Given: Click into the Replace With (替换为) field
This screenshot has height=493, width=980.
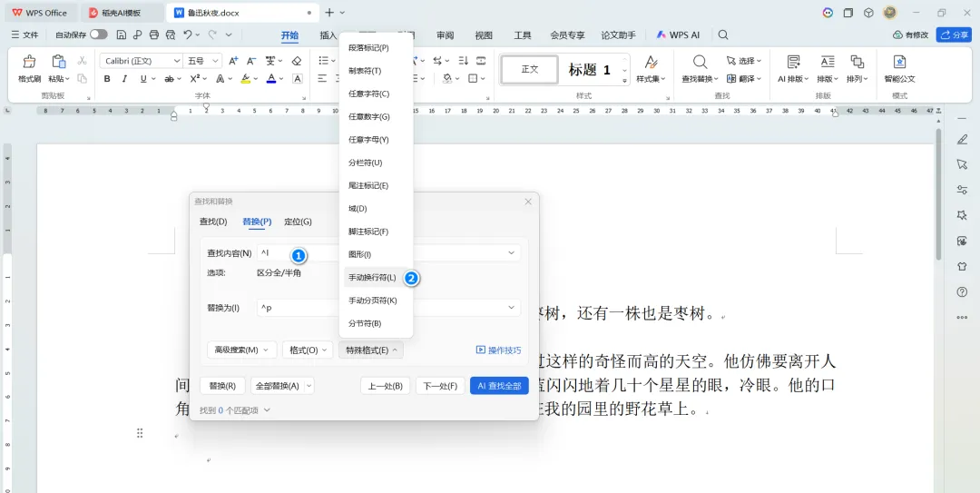Looking at the screenshot, I should (388, 307).
